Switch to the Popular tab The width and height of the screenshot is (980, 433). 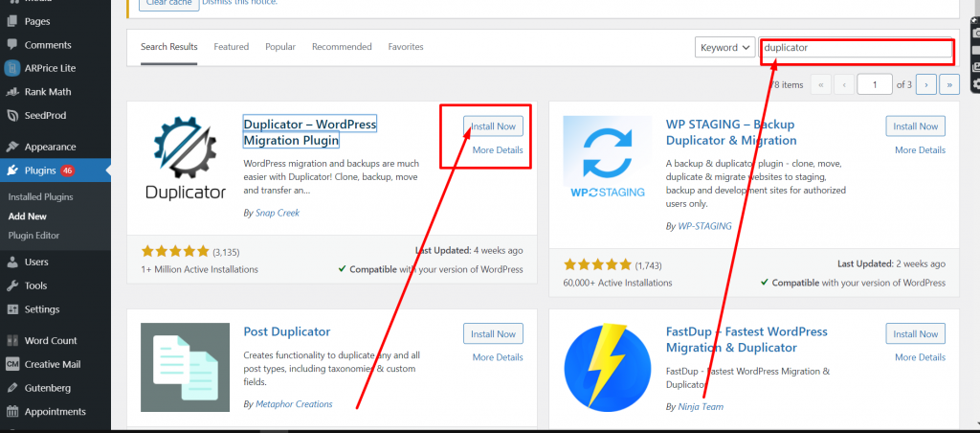280,47
